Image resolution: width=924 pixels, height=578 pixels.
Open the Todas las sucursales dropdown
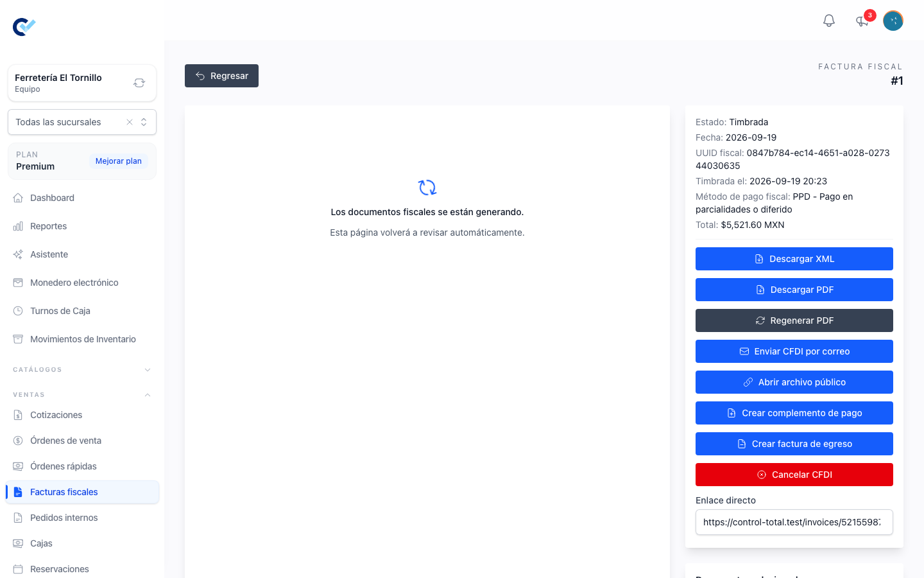pyautogui.click(x=82, y=122)
